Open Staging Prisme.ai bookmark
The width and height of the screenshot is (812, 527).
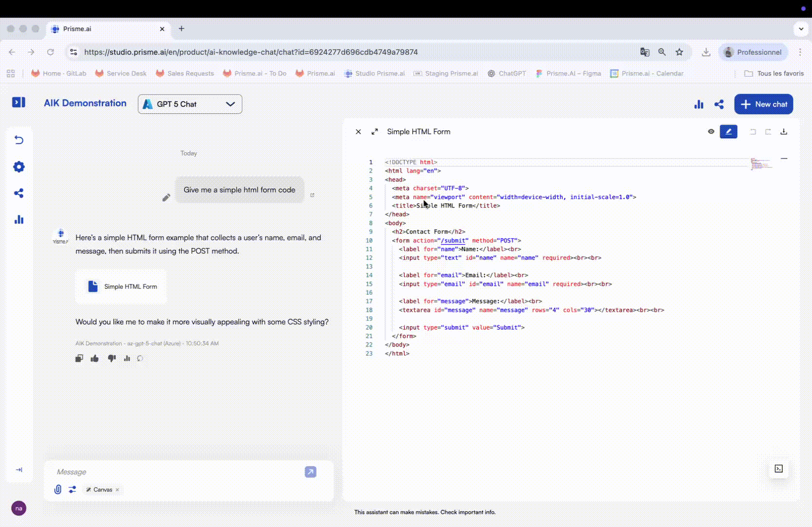pyautogui.click(x=446, y=73)
